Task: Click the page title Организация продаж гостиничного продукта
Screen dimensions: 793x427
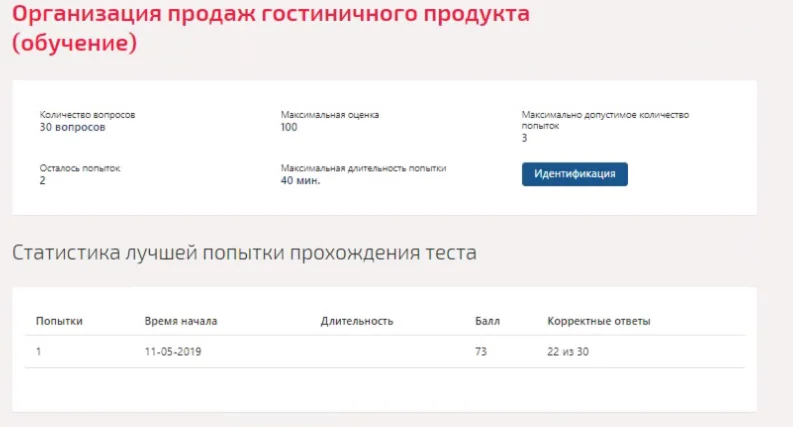Action: click(271, 16)
